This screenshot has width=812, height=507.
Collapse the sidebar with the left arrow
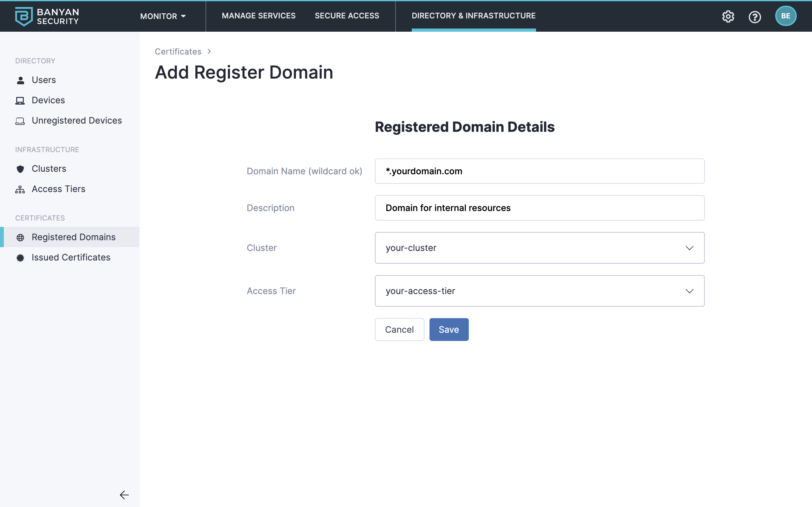click(x=124, y=495)
